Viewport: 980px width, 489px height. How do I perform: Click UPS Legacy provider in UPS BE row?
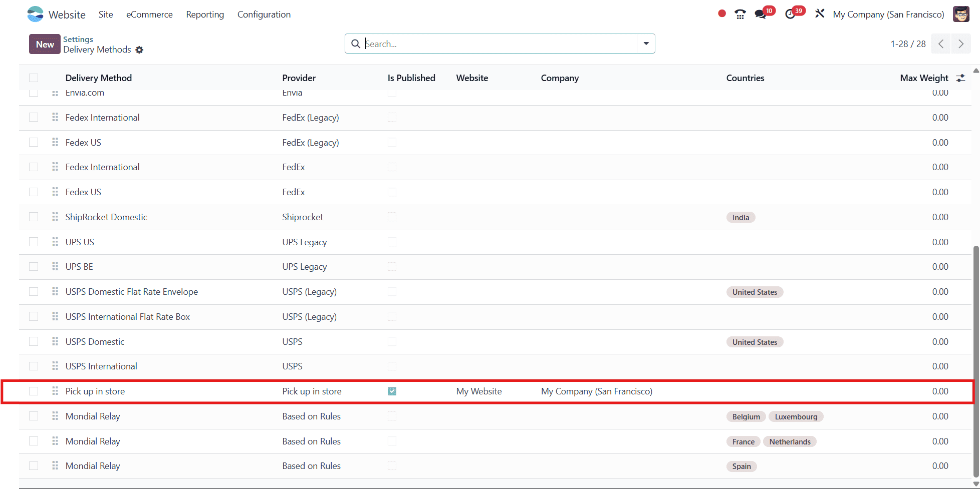(x=305, y=267)
